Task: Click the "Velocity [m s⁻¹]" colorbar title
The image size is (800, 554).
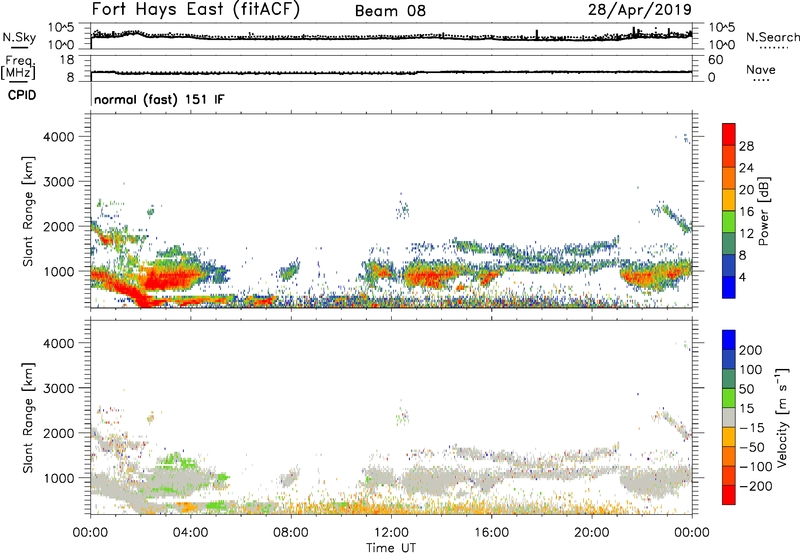Action: click(782, 417)
